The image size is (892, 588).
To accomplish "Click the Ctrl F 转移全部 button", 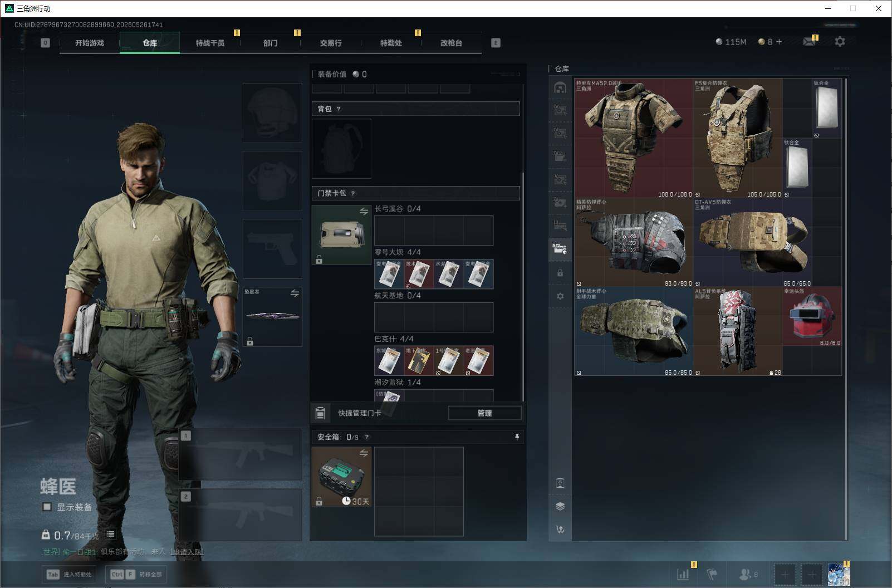I will point(135,574).
